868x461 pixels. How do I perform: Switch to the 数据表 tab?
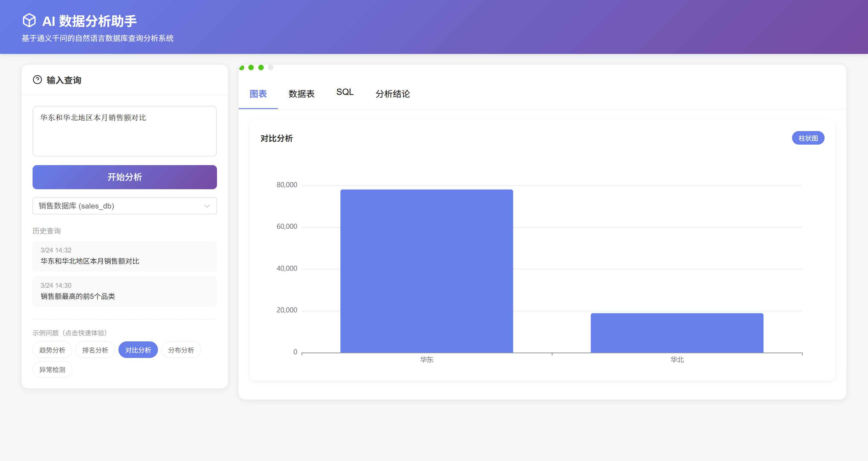coord(301,94)
